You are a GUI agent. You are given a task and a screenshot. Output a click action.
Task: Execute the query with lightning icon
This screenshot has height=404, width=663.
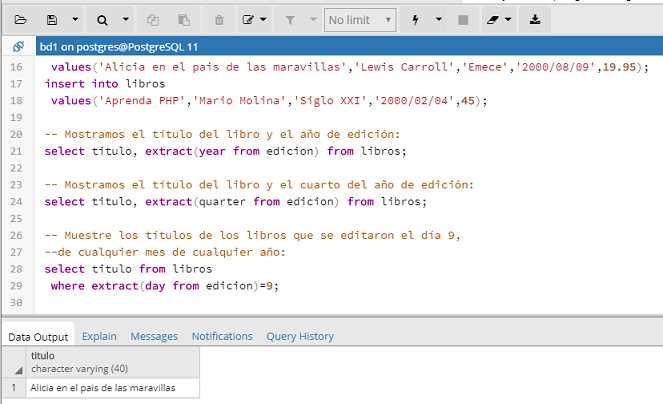click(415, 19)
